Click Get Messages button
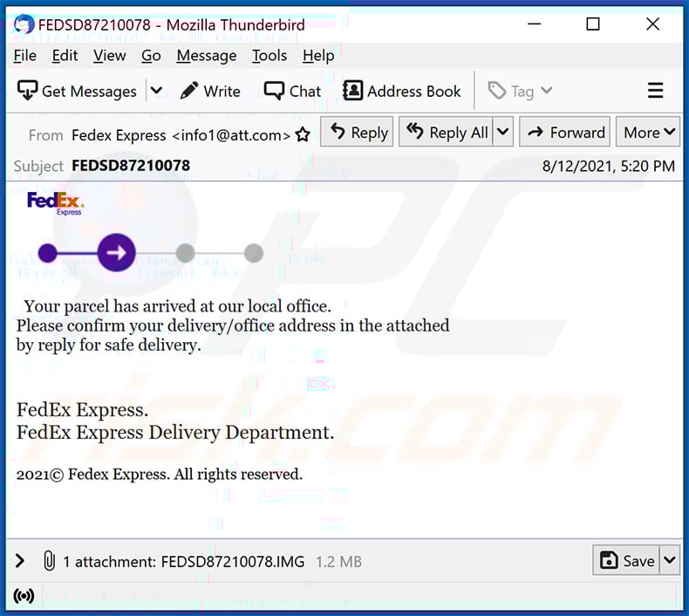This screenshot has height=616, width=689. [77, 91]
